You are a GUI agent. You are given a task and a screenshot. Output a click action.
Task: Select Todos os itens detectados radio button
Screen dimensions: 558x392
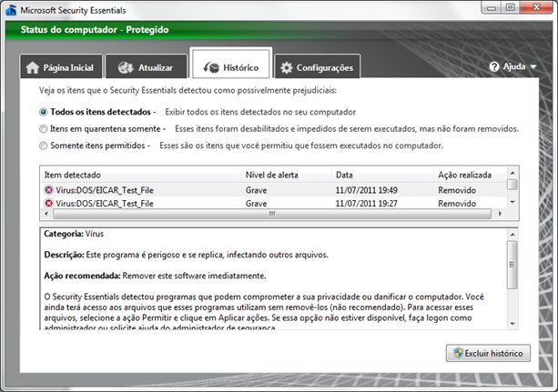click(43, 112)
